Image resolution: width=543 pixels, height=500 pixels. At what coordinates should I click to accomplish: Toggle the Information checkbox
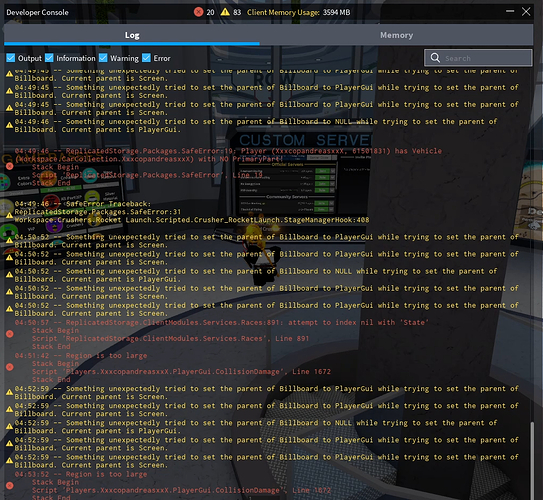[49, 58]
